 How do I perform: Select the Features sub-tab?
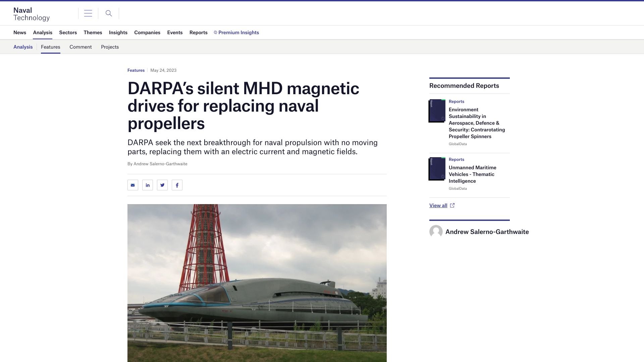pyautogui.click(x=51, y=47)
